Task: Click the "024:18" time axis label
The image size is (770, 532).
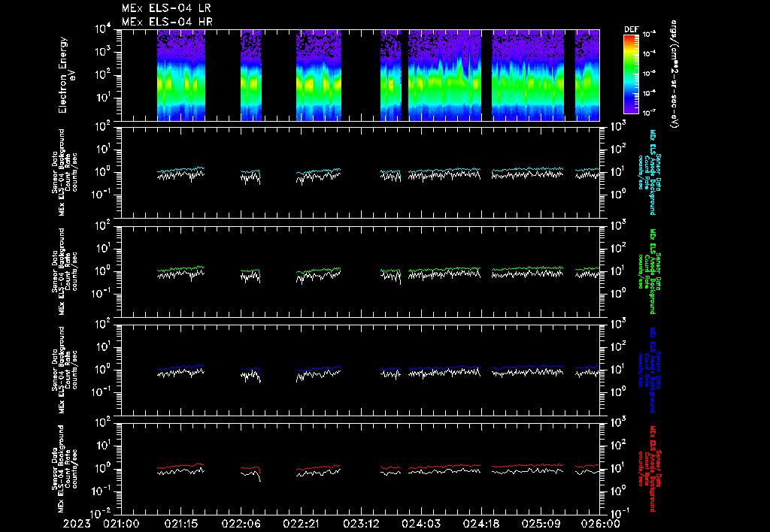Action: coord(480,524)
